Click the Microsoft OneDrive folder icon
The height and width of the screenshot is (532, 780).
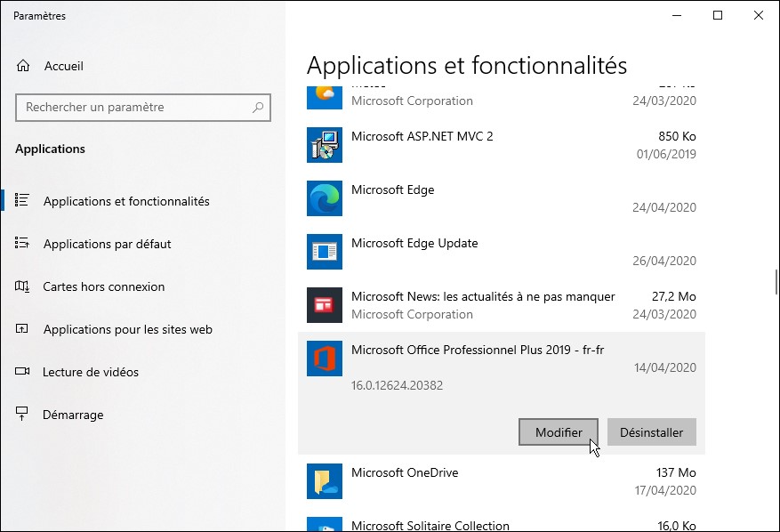click(324, 481)
